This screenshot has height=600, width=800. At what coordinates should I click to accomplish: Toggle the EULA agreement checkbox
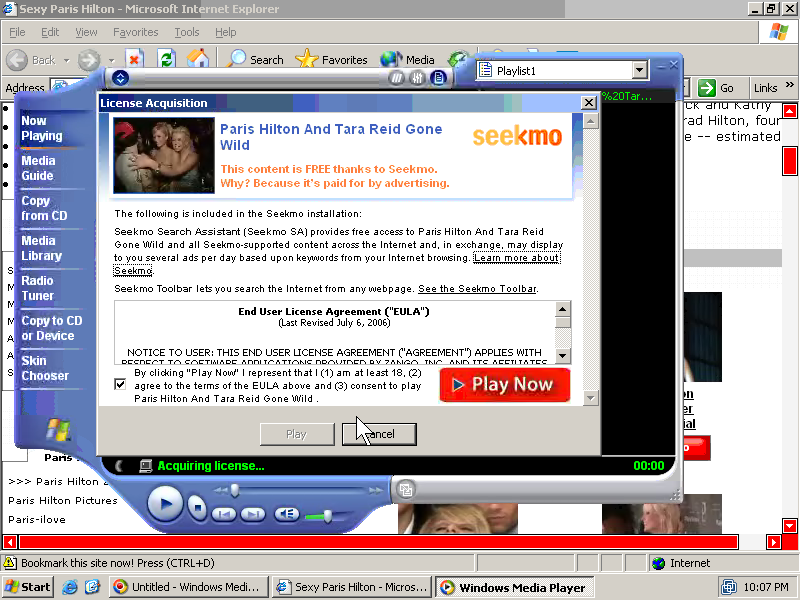[x=120, y=384]
